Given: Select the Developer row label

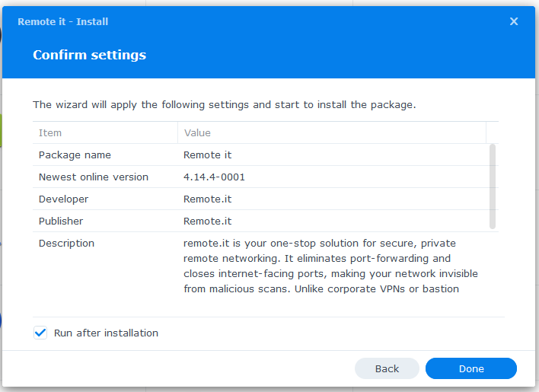Looking at the screenshot, I should [64, 199].
